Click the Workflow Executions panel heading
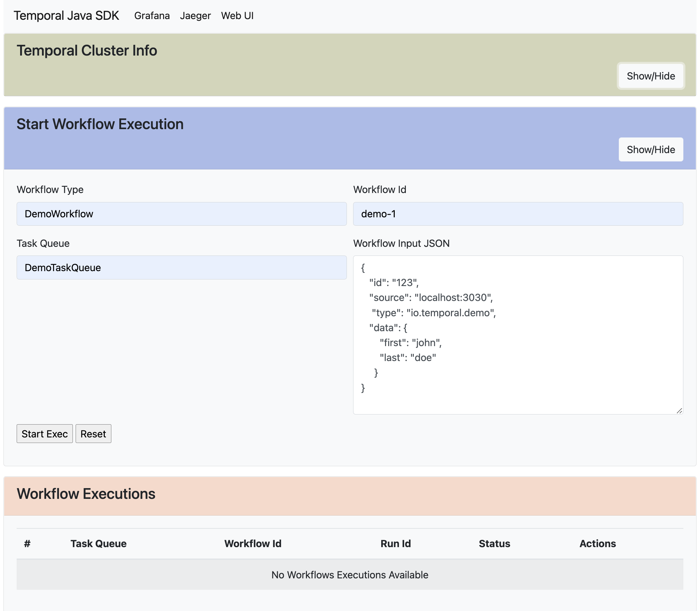700x611 pixels. point(86,494)
